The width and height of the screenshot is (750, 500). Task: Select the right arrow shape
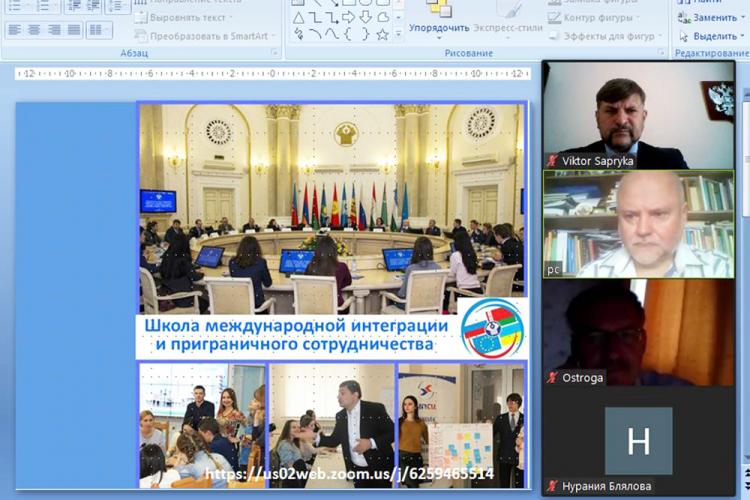(348, 18)
